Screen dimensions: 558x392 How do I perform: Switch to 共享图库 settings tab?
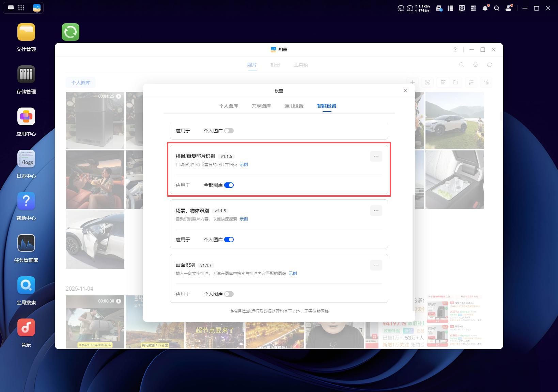click(x=261, y=106)
